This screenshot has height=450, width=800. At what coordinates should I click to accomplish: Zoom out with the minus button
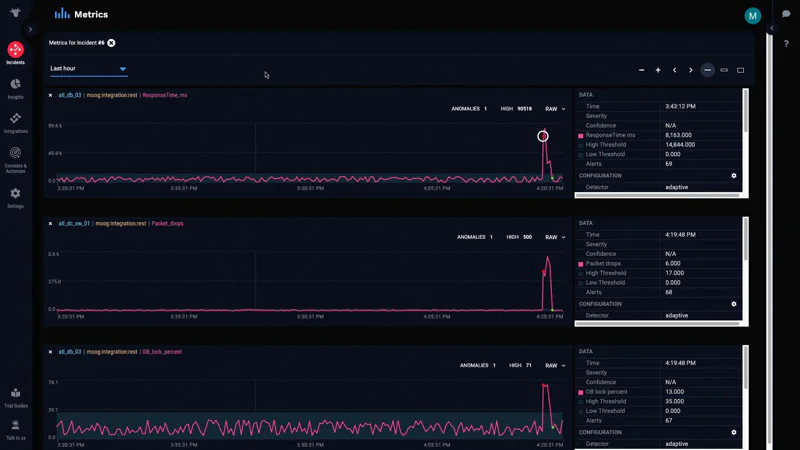642,70
